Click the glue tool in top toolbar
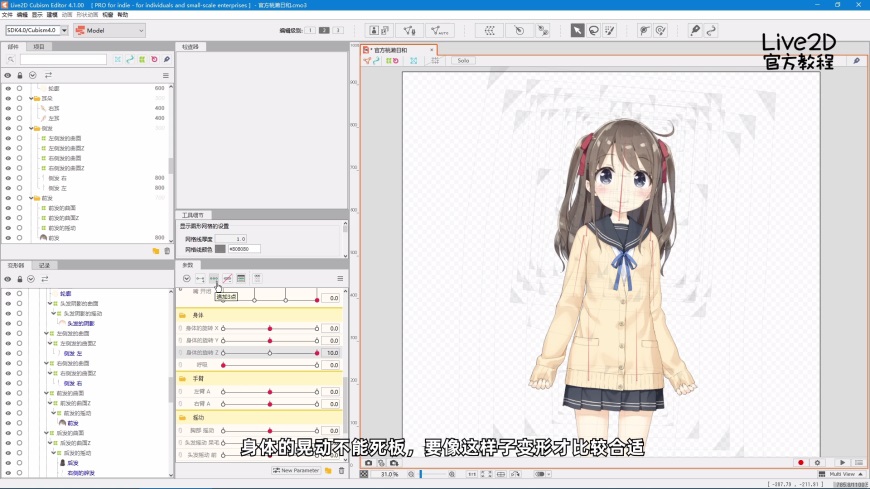The image size is (870, 489). click(x=543, y=31)
